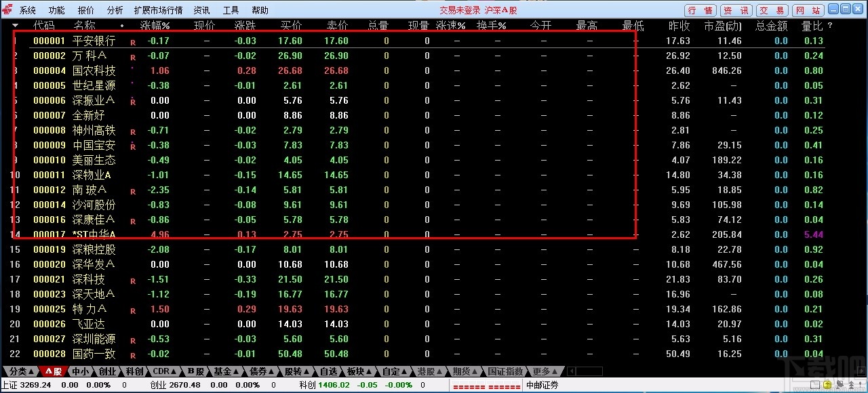
Task: Open the 帮助 menu
Action: (260, 10)
